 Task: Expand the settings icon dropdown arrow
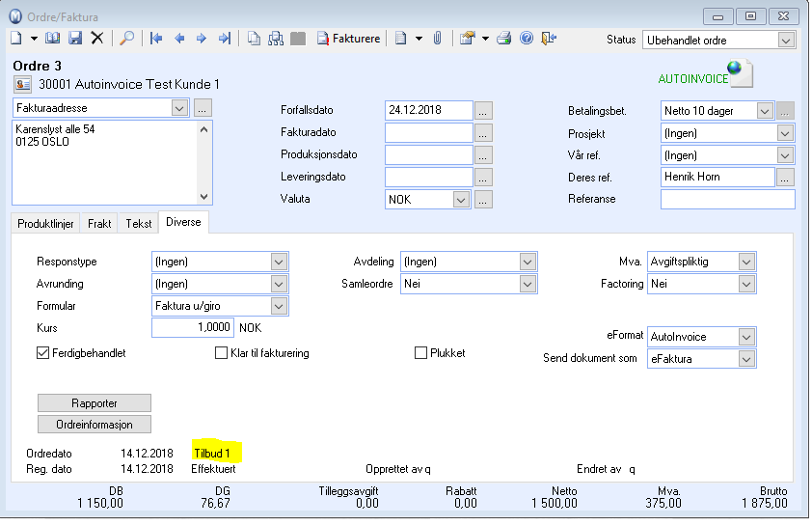coord(485,39)
